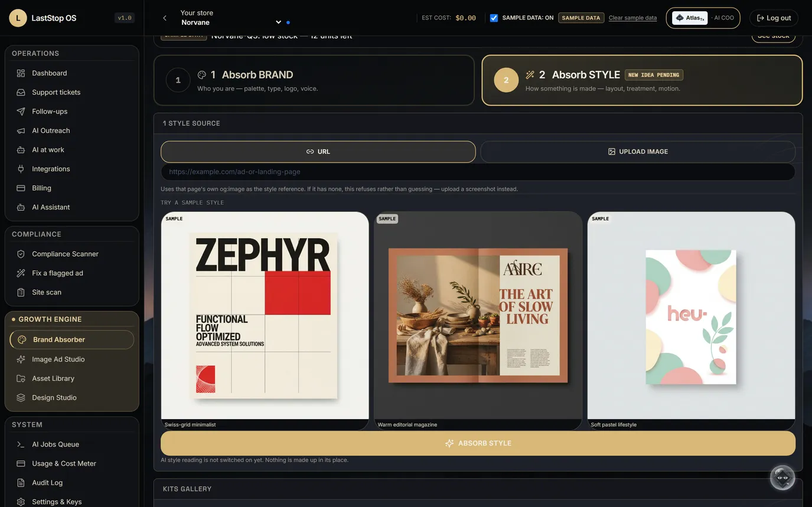The image size is (812, 507).
Task: Click Brand Absorber palette icon in sidebar
Action: pyautogui.click(x=22, y=340)
